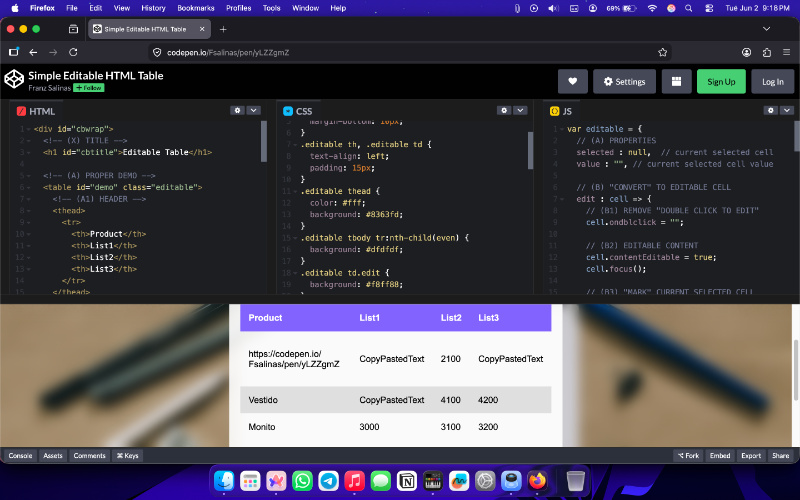Expand the CSS editor dropdown chevron
The image size is (800, 500).
520,110
